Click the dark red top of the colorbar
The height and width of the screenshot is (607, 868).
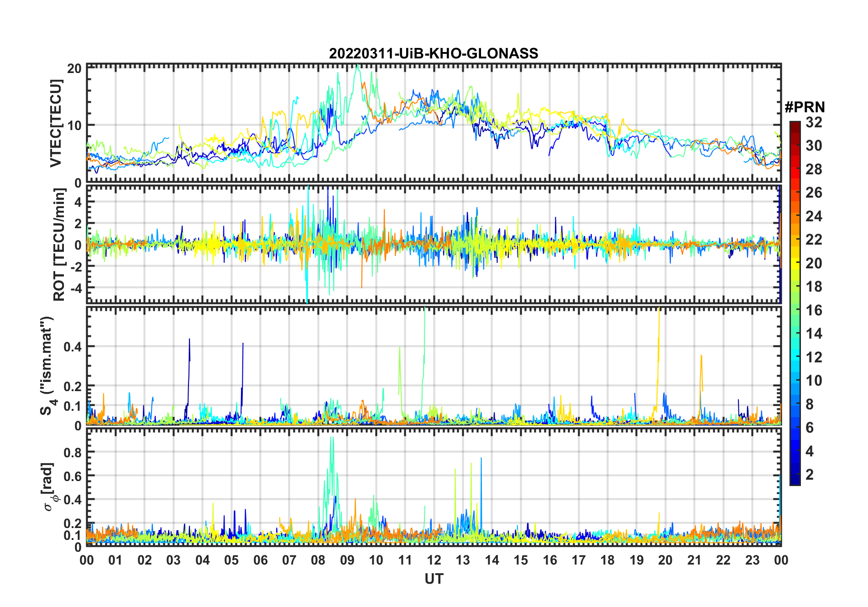[795, 125]
